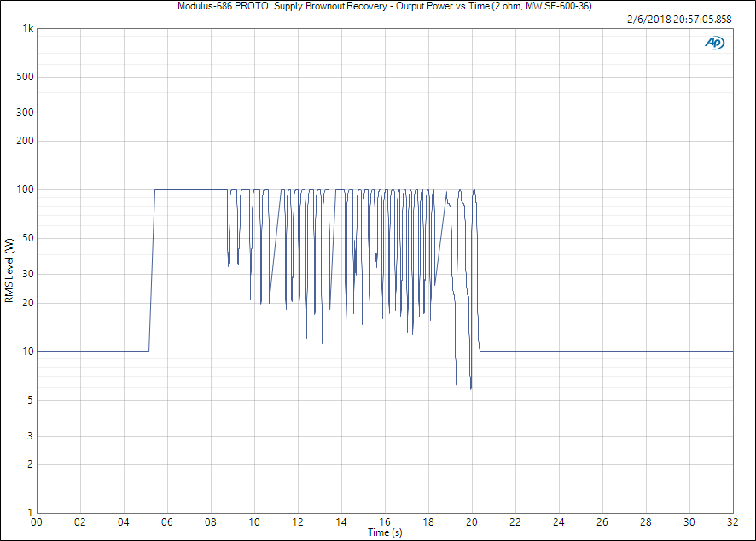Click the '200' y-axis tick label

[25, 141]
